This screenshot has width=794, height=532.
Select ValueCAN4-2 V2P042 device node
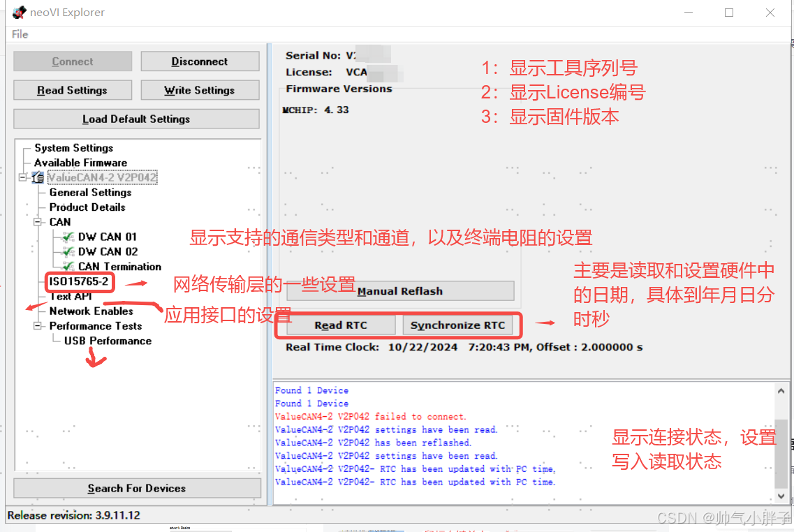[102, 177]
